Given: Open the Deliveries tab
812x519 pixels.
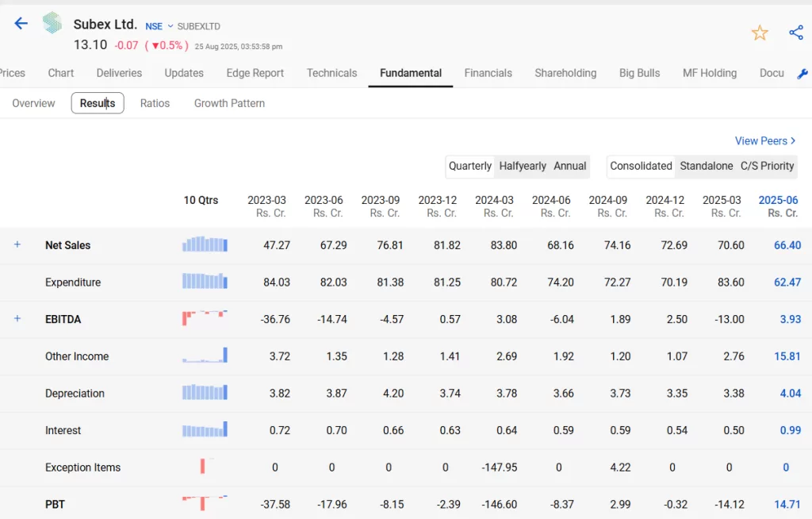Looking at the screenshot, I should click(x=119, y=73).
